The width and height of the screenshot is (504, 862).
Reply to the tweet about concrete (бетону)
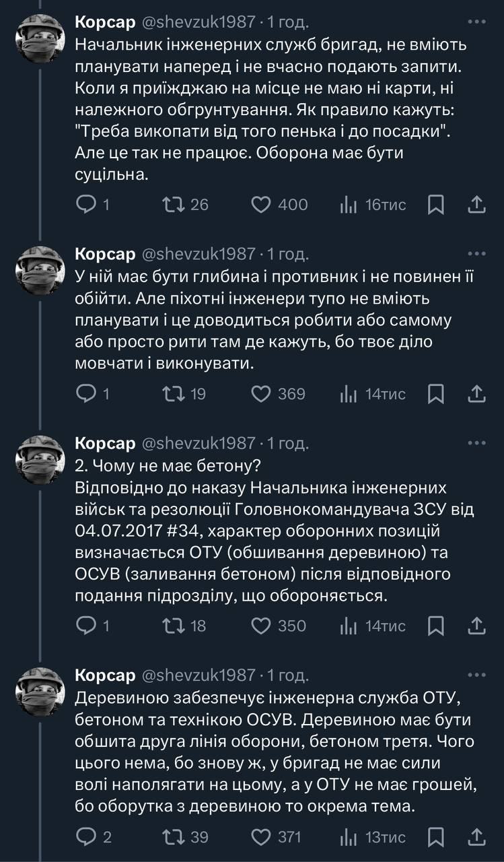(x=85, y=626)
